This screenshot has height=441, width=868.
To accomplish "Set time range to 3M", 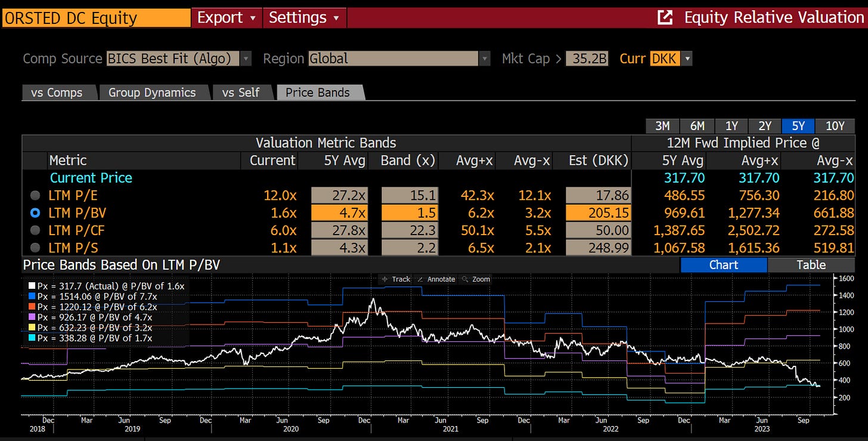I will coord(662,126).
